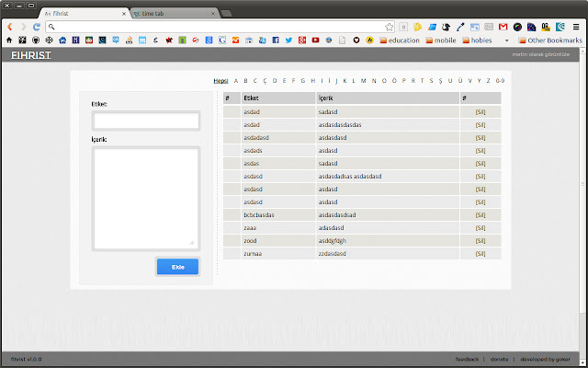Delete the asdadasd row with Sil
The width and height of the screenshot is (588, 368).
coord(480,137)
